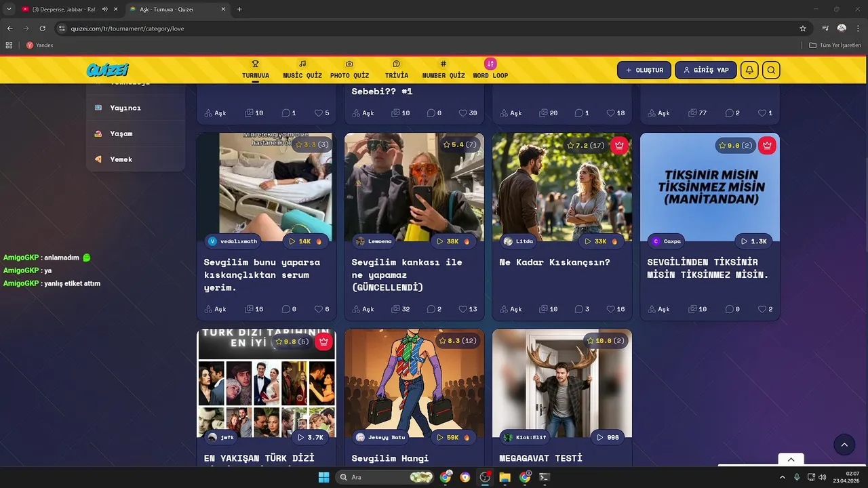Open author Jekeyy Batu profile
Viewport: 868px width, 488px height.
coord(381,437)
